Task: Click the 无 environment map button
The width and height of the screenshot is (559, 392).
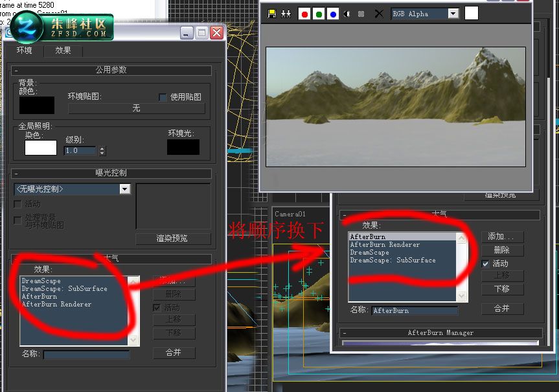Action: pos(137,108)
